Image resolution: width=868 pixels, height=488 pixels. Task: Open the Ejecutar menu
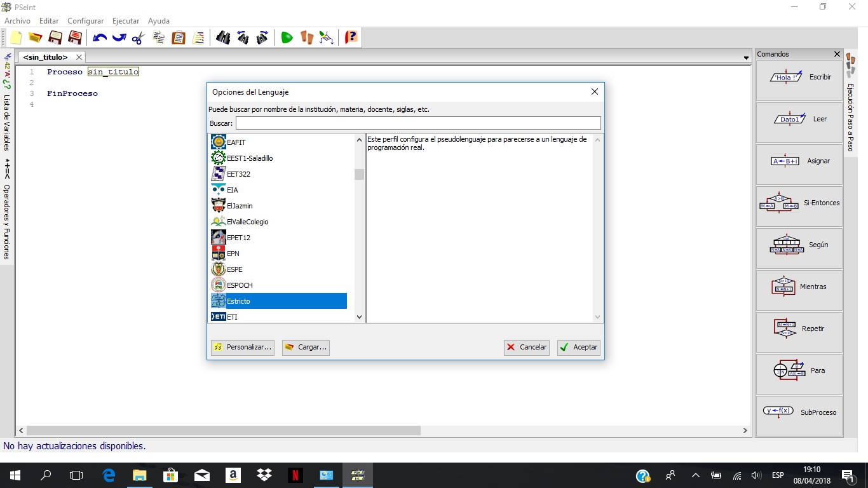[x=126, y=21]
